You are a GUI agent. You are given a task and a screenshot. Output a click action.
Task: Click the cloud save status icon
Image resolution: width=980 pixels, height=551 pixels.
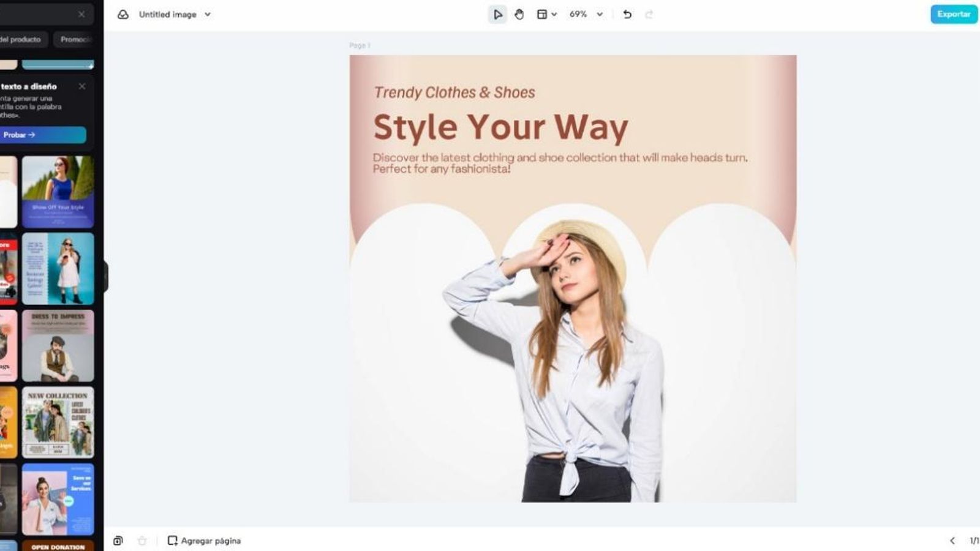pos(123,14)
